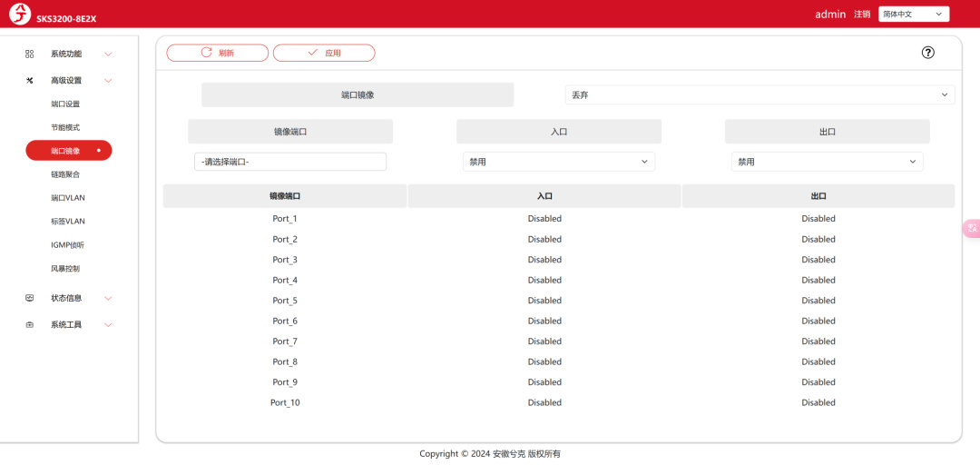Click the 出口 table column header

[818, 196]
